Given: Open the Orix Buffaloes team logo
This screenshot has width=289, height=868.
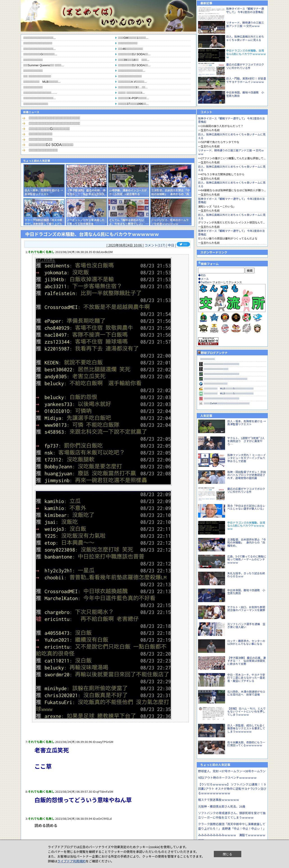Looking at the screenshot, I should point(203,328).
